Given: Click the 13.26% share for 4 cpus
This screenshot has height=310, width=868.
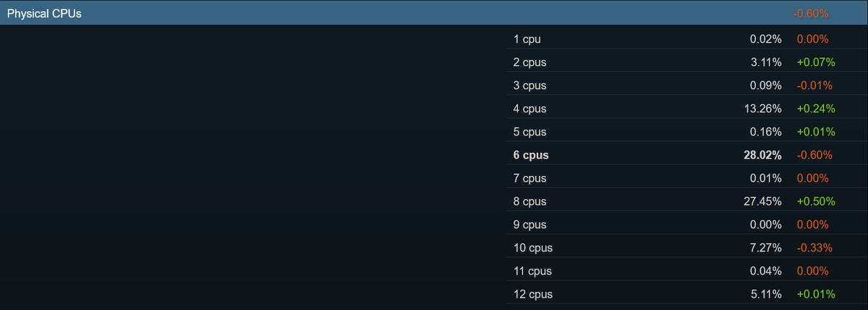Looking at the screenshot, I should pyautogui.click(x=764, y=109).
